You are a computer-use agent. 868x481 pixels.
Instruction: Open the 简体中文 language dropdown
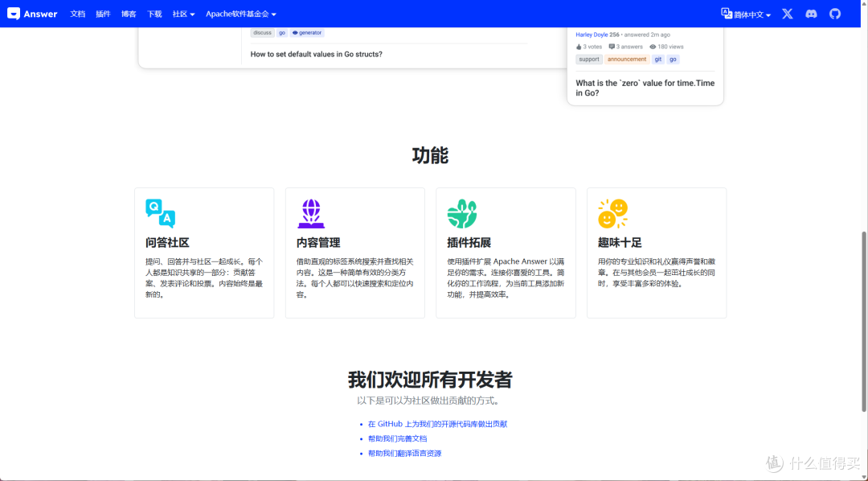(x=752, y=15)
